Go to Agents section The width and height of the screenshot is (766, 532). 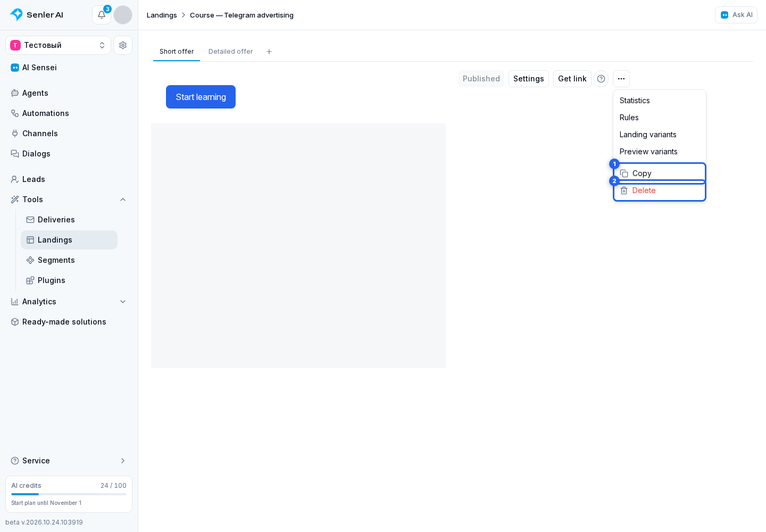click(69, 93)
